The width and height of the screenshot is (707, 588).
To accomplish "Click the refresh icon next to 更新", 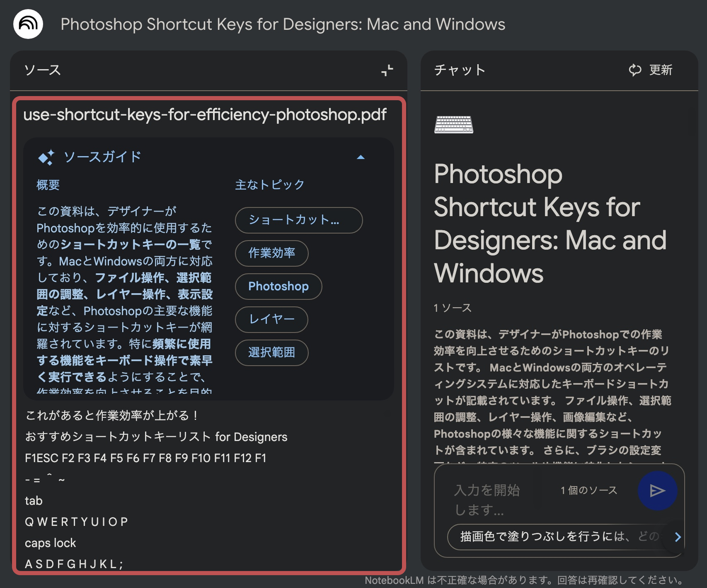I will (635, 70).
